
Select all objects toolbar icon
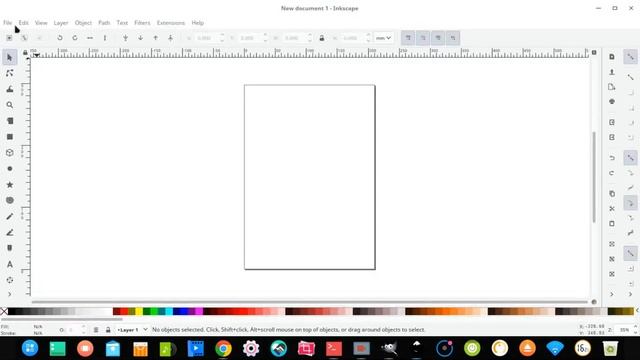click(x=9, y=38)
